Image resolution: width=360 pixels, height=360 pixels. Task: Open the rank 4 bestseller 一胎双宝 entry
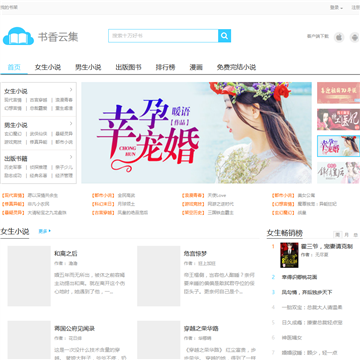pyautogui.click(x=312, y=307)
